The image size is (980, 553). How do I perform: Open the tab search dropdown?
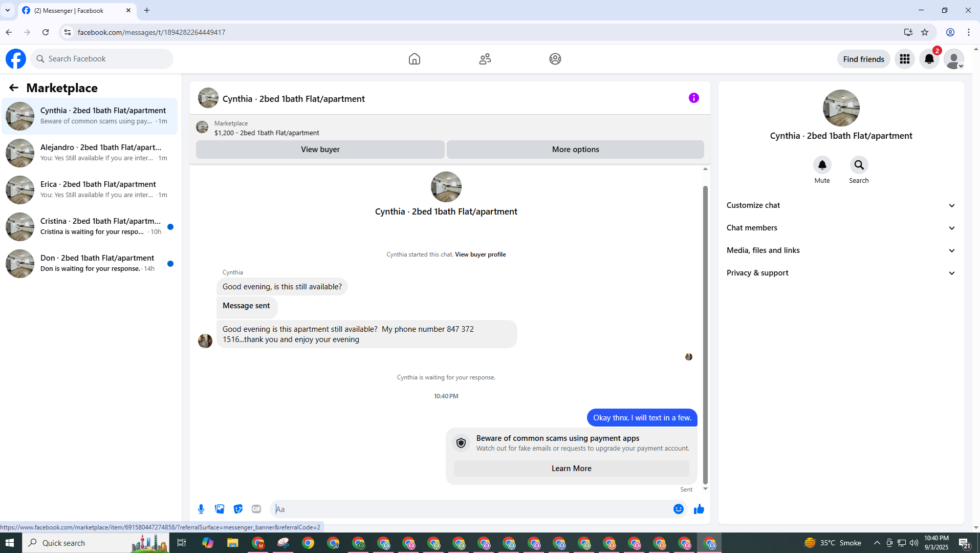click(x=8, y=10)
